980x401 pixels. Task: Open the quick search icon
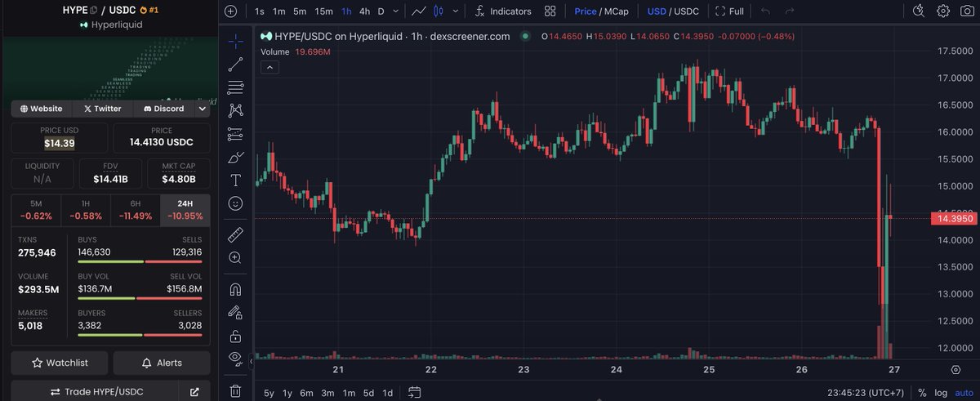point(919,11)
